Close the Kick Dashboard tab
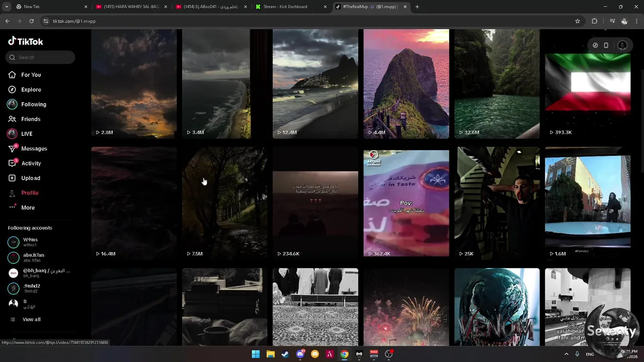 tap(325, 7)
